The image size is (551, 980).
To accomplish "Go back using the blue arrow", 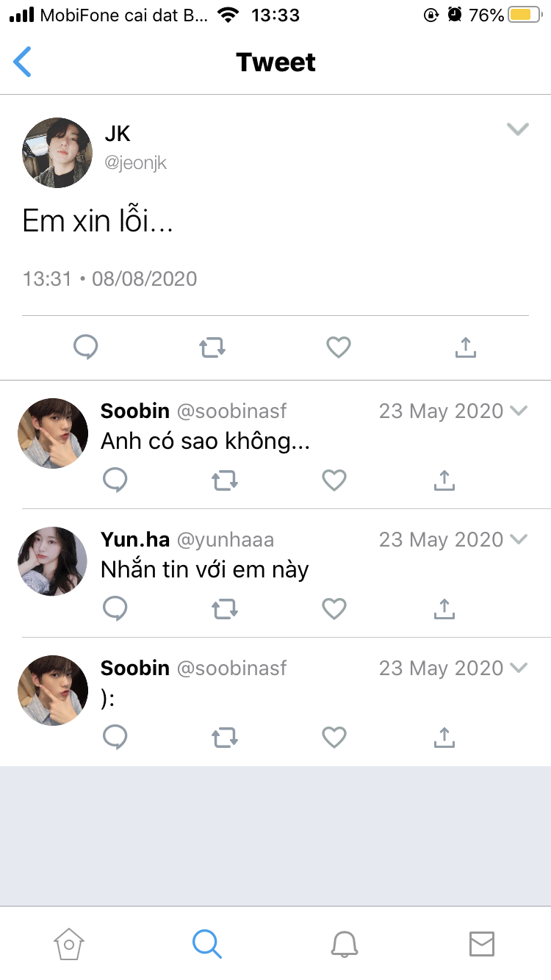I will [x=23, y=62].
